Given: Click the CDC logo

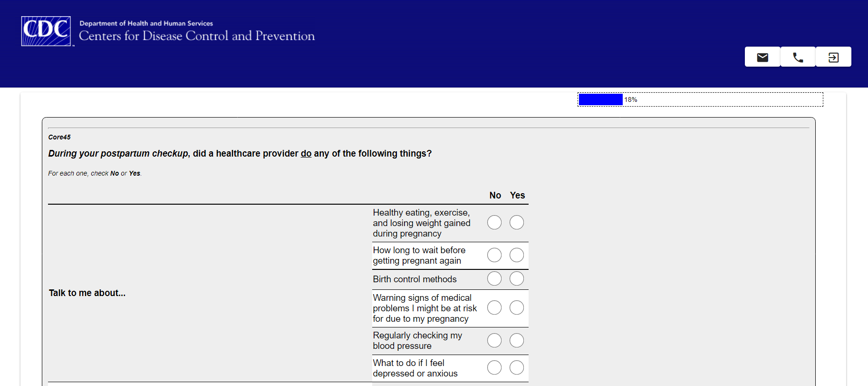Looking at the screenshot, I should (46, 31).
